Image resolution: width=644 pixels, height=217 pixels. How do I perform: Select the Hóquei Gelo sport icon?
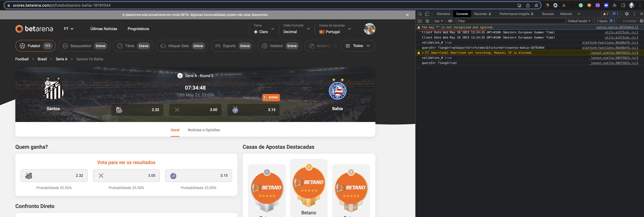[164, 46]
